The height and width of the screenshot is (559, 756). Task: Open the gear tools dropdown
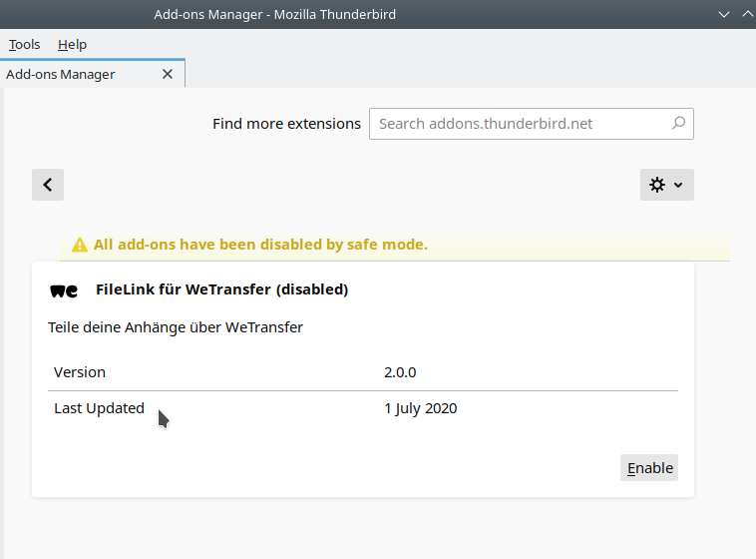(x=667, y=185)
